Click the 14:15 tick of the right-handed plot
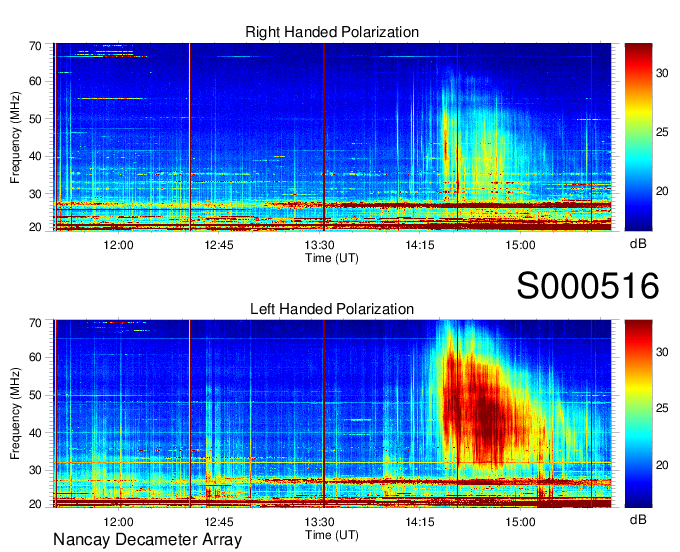This screenshot has width=680, height=552. [x=420, y=245]
